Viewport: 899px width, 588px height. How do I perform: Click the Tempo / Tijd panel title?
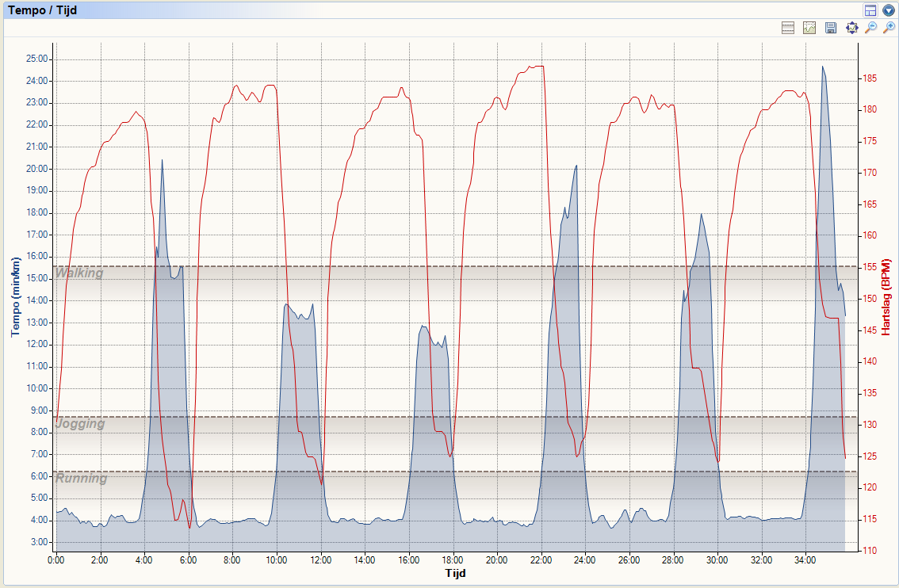(42, 10)
